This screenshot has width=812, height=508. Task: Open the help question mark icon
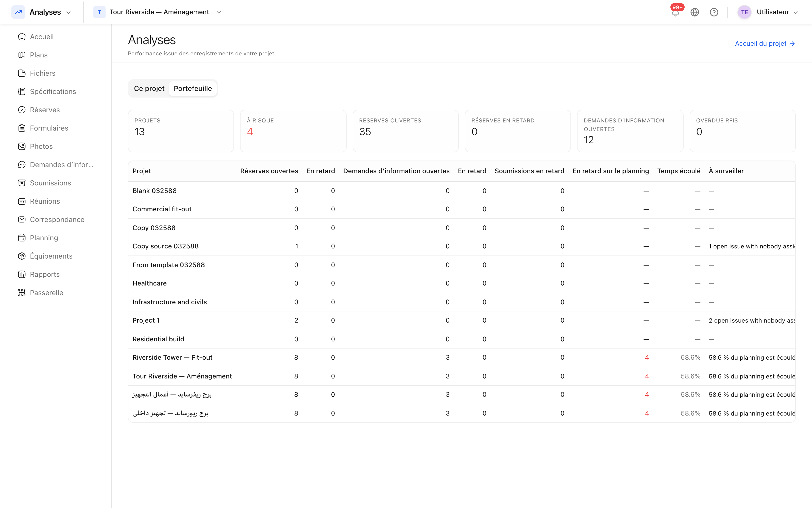pyautogui.click(x=714, y=12)
